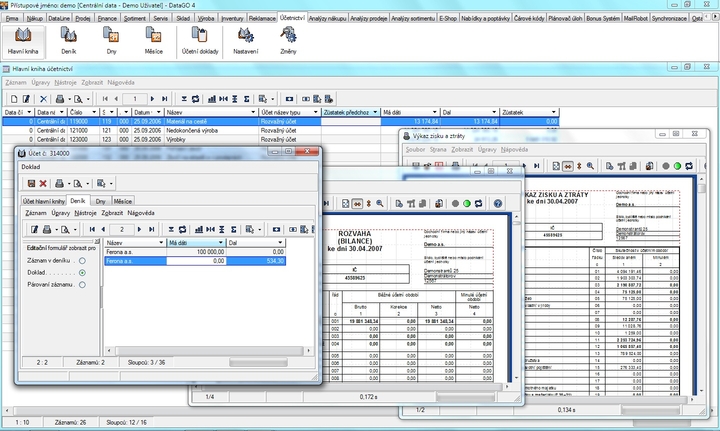Create new record in Hlavní kniha toolbar
The image size is (720, 431).
coord(14,99)
